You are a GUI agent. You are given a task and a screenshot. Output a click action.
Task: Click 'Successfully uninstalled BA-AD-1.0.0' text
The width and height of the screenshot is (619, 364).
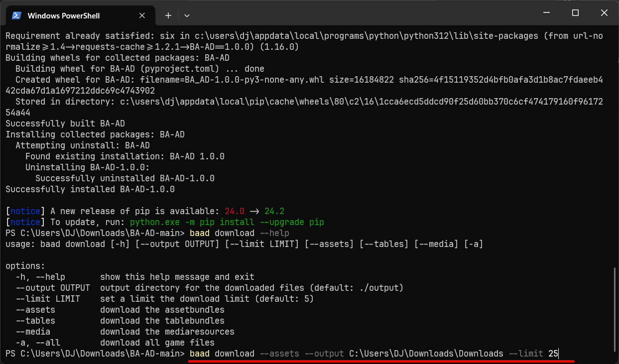[125, 178]
